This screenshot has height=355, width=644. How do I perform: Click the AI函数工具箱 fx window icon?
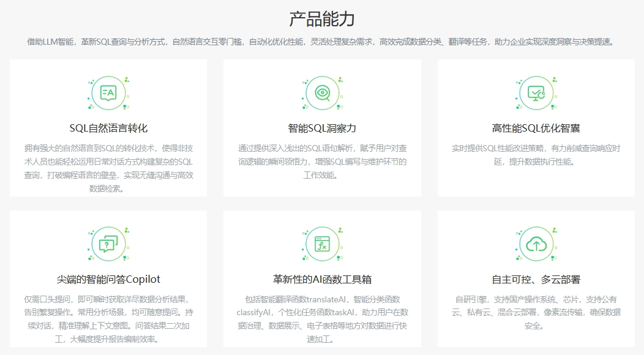[x=323, y=244]
